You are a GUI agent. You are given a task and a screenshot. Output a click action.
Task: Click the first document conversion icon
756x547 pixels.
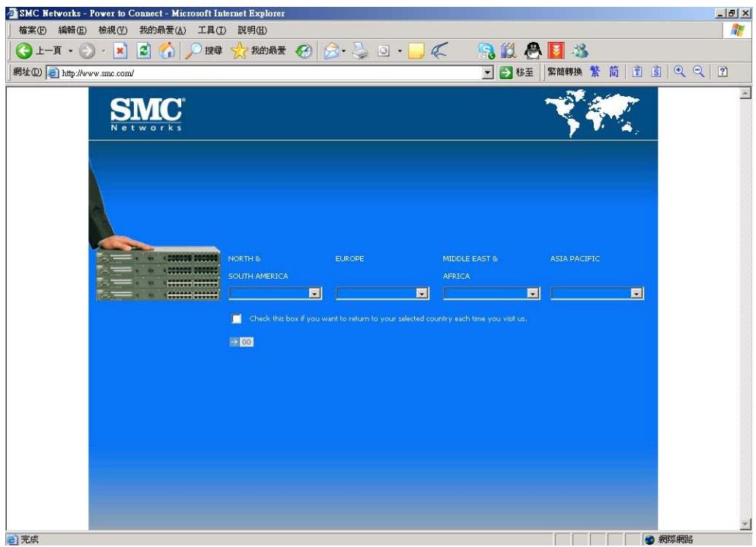pos(637,72)
